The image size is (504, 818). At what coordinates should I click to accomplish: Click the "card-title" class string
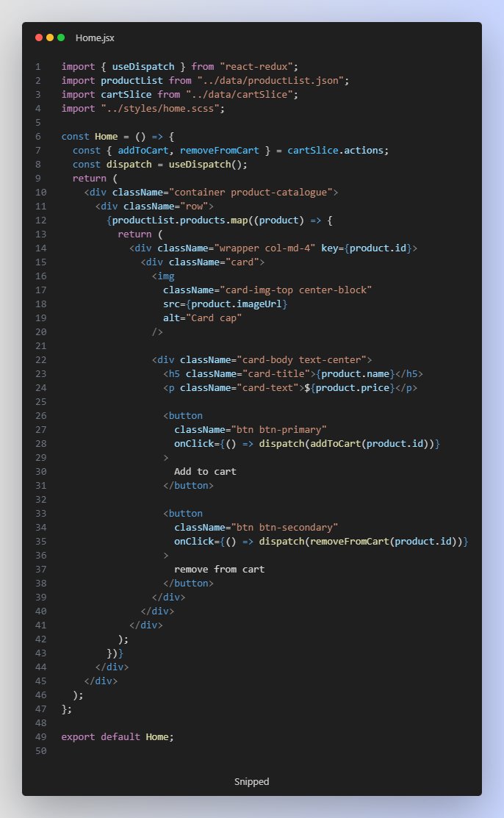[x=276, y=374]
